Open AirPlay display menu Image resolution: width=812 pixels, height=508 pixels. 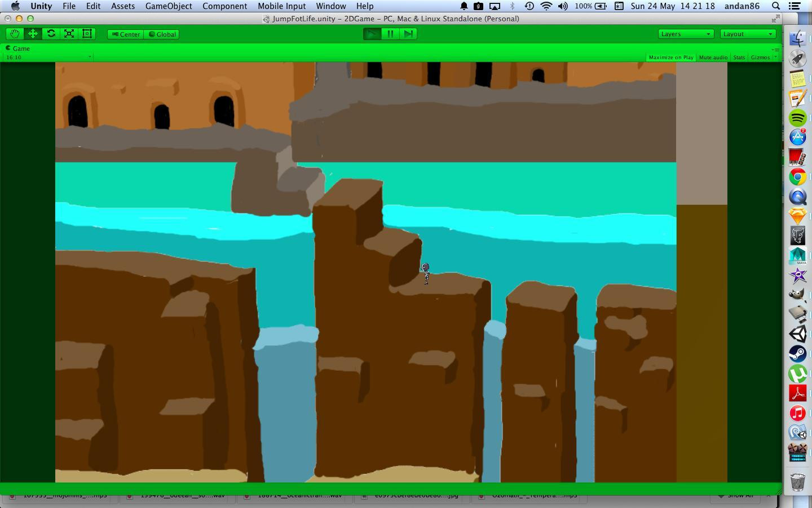[495, 6]
